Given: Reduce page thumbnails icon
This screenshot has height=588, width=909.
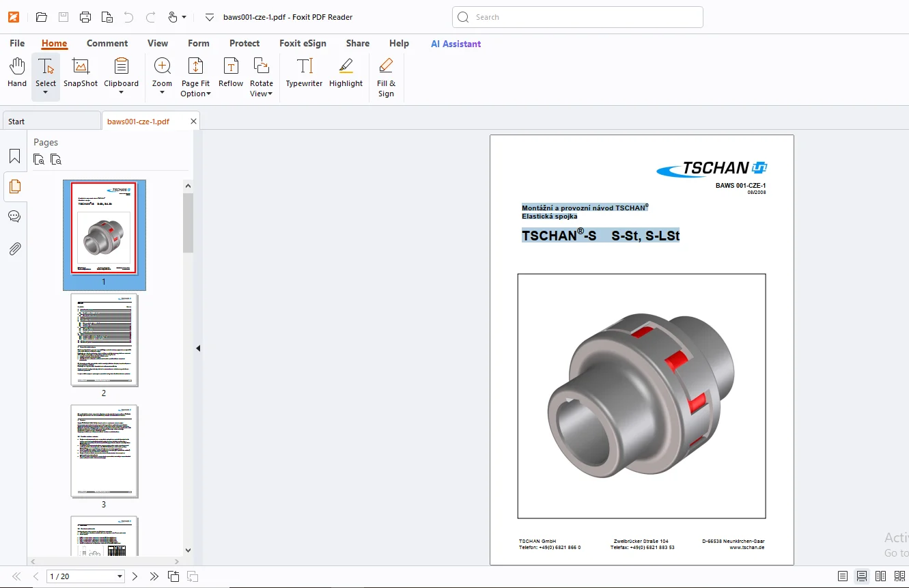Looking at the screenshot, I should 56,160.
